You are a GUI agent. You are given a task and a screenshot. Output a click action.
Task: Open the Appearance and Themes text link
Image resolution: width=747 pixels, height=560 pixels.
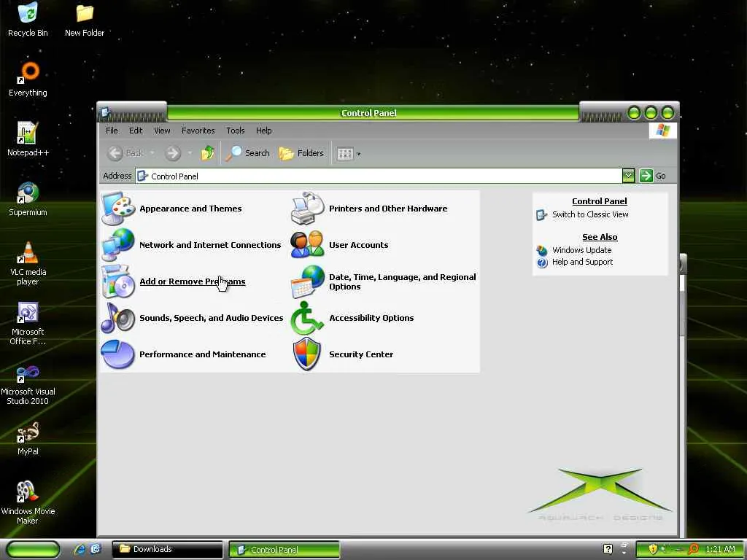190,209
